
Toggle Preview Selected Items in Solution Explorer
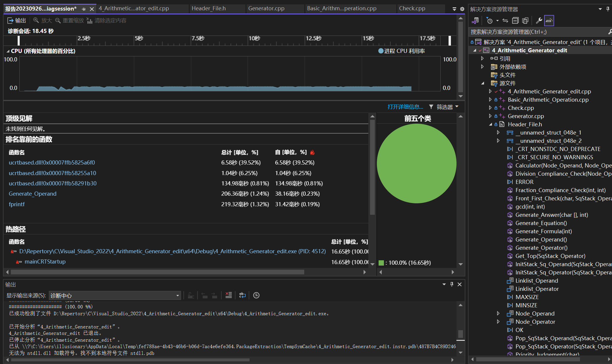click(549, 21)
